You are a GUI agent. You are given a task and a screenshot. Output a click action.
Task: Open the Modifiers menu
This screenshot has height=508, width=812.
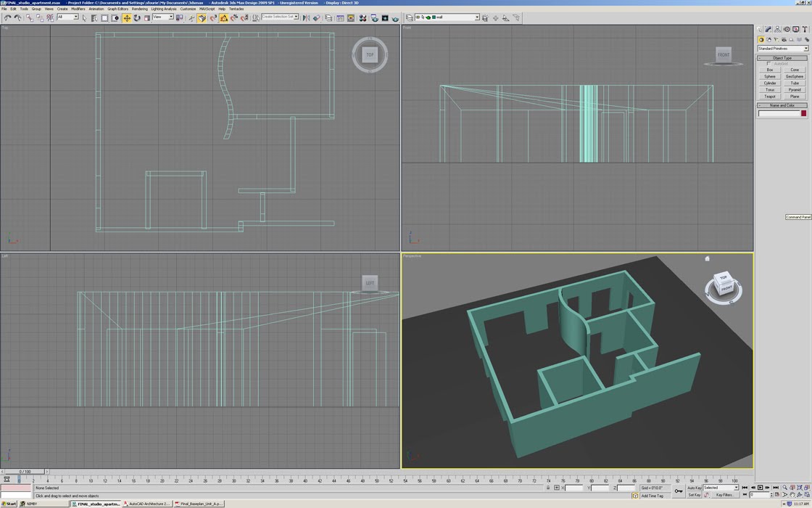pyautogui.click(x=78, y=9)
